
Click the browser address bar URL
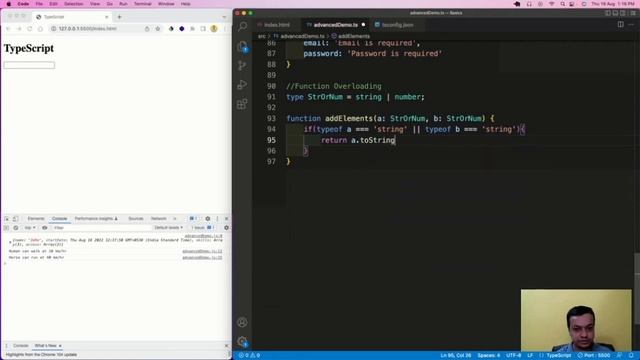[88, 29]
